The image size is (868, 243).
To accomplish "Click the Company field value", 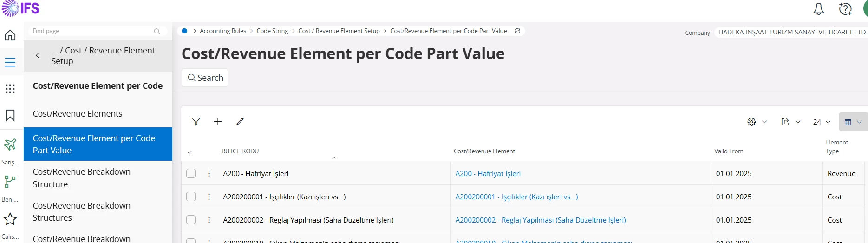I will point(792,32).
